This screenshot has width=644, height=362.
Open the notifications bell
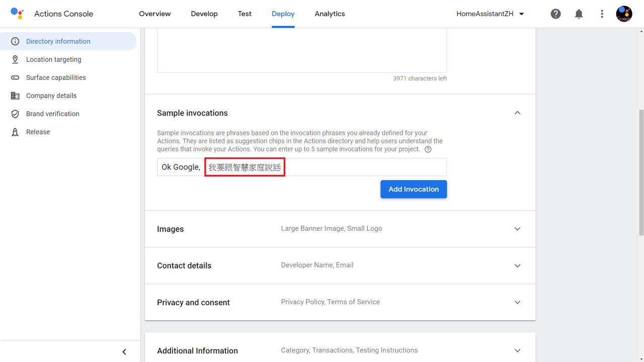pos(579,14)
